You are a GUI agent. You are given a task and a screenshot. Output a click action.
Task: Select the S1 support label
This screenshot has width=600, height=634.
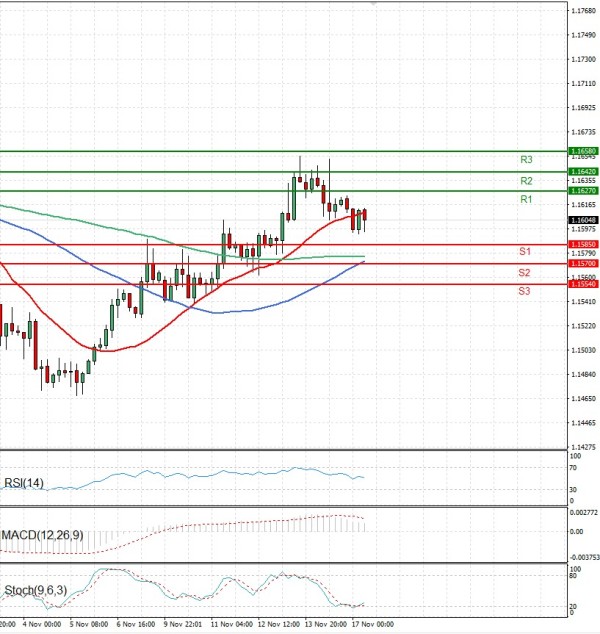point(524,251)
